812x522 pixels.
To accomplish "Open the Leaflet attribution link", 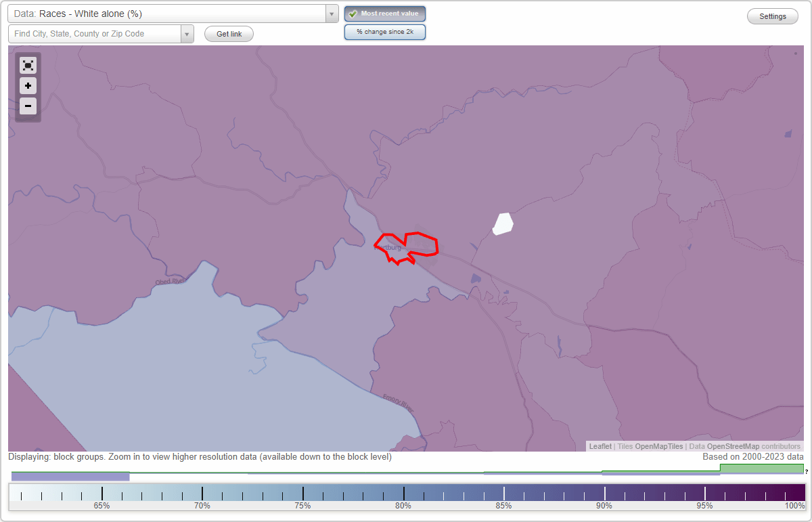I will [600, 446].
